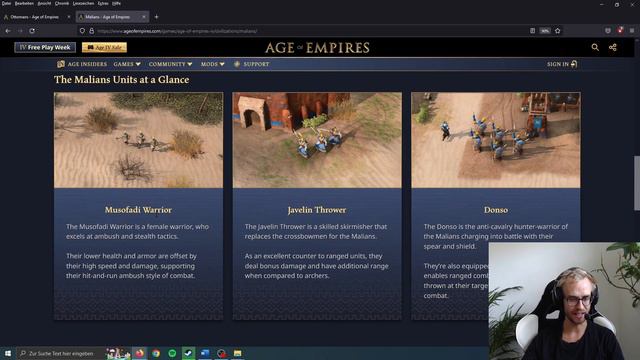
Task: Open the Ansicht menu
Action: [x=44, y=3]
